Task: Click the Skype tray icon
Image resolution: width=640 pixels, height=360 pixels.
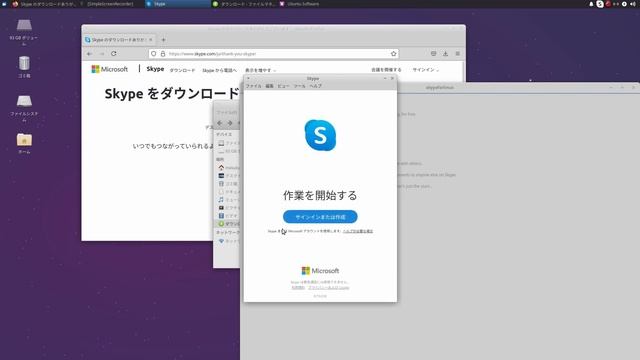Action: tap(600, 4)
